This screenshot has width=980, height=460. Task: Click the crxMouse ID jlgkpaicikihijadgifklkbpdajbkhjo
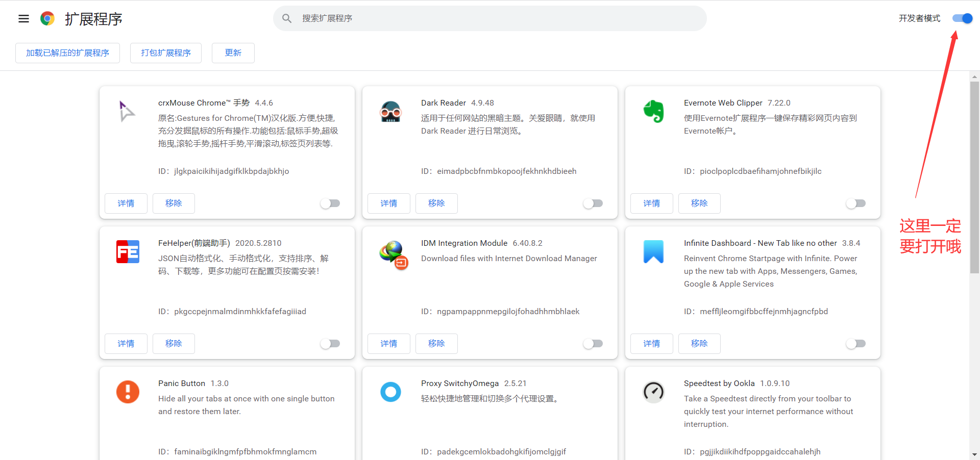(232, 171)
